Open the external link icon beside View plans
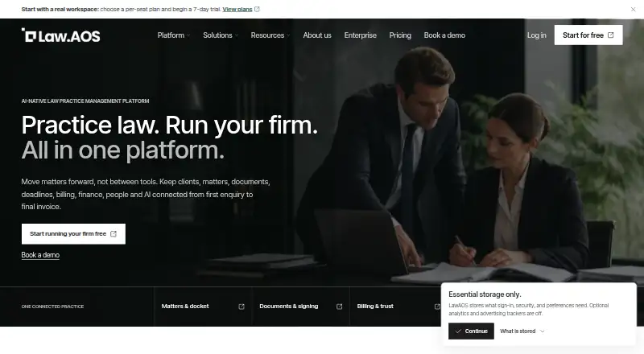The height and width of the screenshot is (354, 644). (257, 9)
